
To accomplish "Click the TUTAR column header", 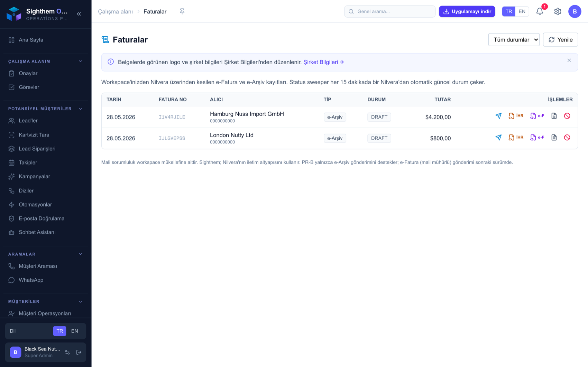I will 443,100.
